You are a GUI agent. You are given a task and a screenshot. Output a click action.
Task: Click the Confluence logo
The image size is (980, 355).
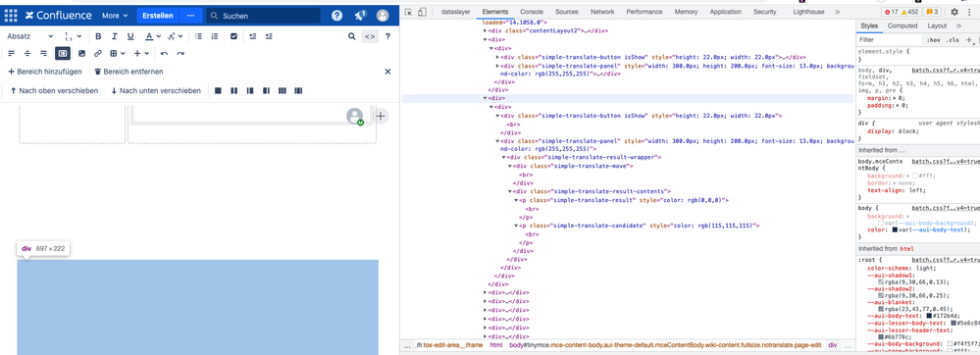tap(59, 16)
